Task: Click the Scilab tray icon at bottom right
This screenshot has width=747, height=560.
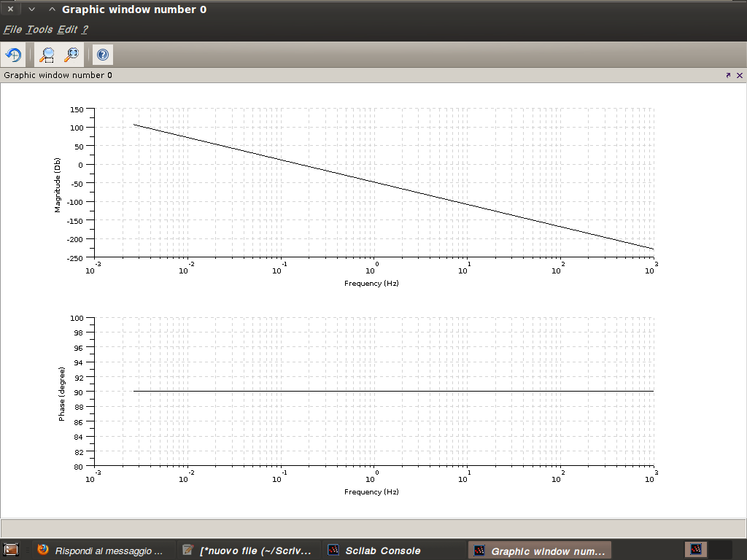Action: 696,549
